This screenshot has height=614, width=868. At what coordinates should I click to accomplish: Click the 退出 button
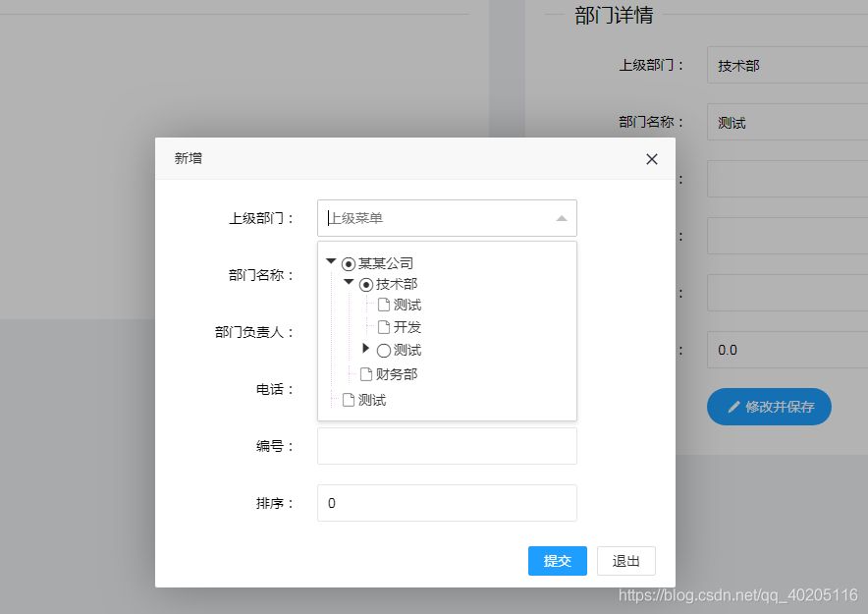coord(625,561)
